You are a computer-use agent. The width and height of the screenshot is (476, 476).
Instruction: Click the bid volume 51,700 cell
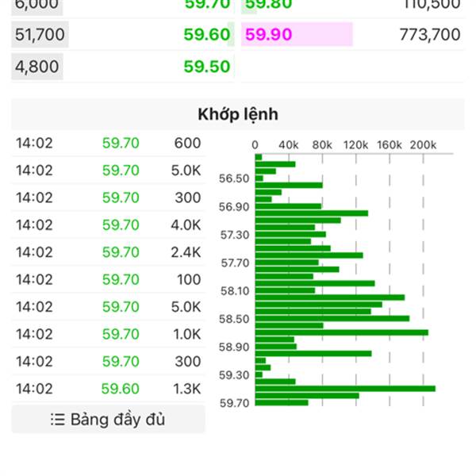40,34
